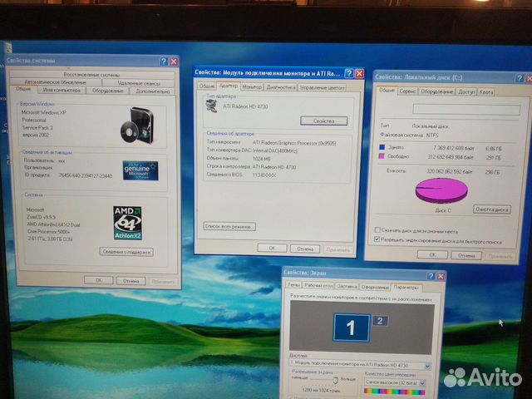
Task: Click the disk label input field in Local Disk properties
Action: point(466,109)
